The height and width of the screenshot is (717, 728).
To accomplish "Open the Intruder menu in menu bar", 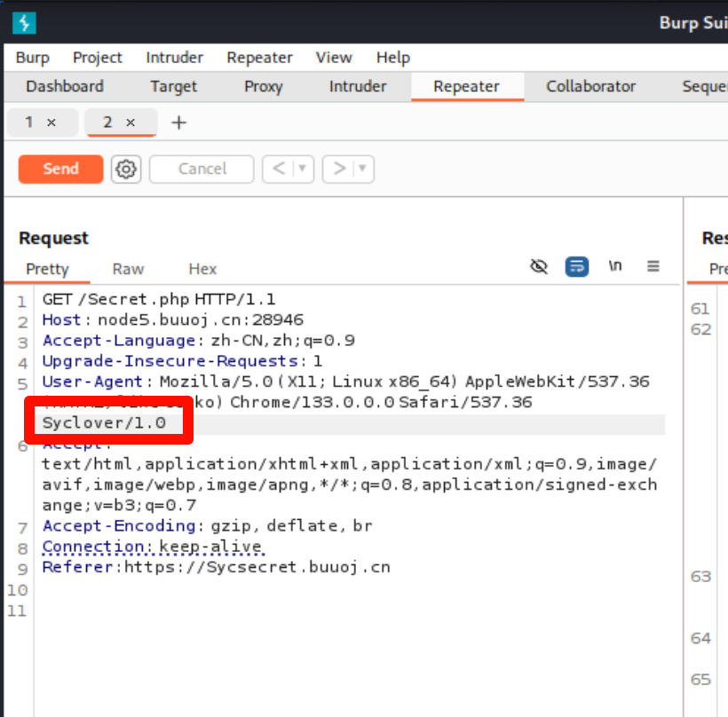I will click(174, 58).
